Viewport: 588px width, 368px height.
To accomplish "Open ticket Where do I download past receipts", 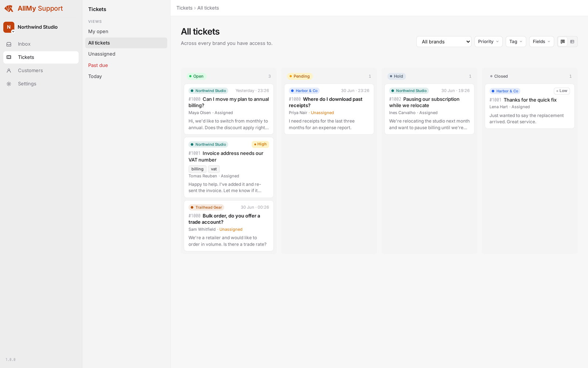I will click(x=329, y=109).
